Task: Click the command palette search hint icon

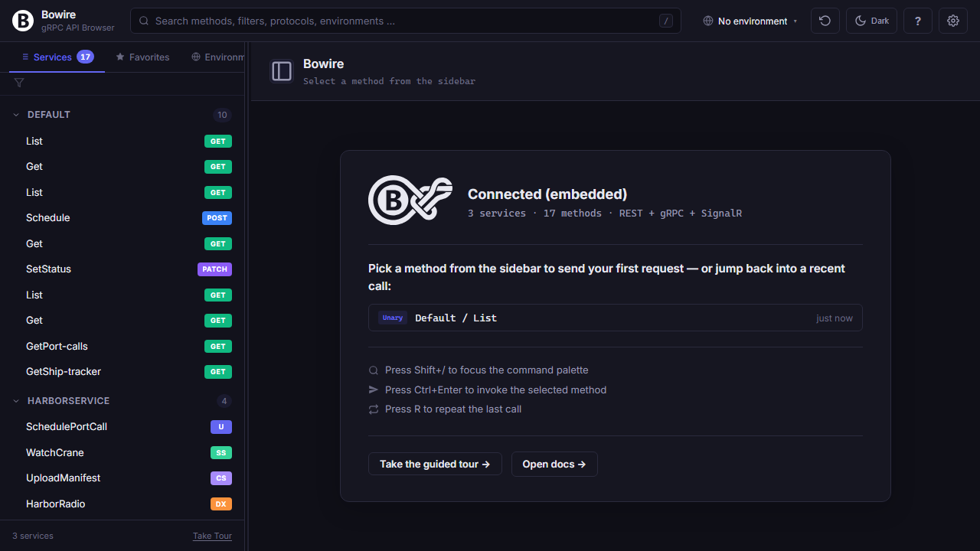Action: (x=374, y=370)
